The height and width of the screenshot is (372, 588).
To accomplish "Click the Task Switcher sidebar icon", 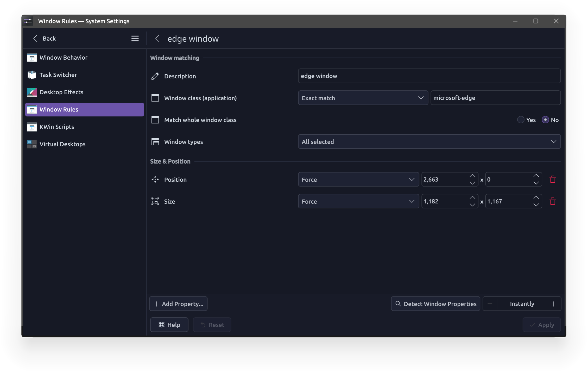I will 32,75.
